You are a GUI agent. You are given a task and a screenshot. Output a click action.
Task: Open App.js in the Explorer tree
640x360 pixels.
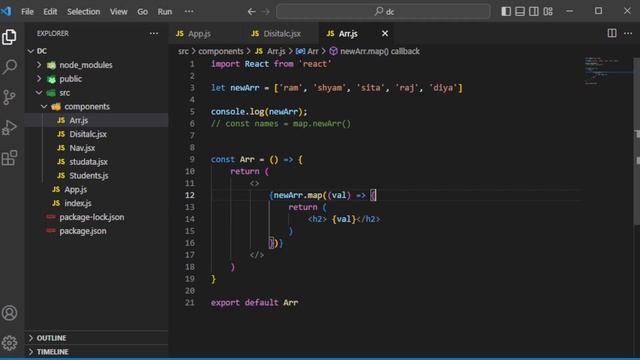pyautogui.click(x=96, y=189)
